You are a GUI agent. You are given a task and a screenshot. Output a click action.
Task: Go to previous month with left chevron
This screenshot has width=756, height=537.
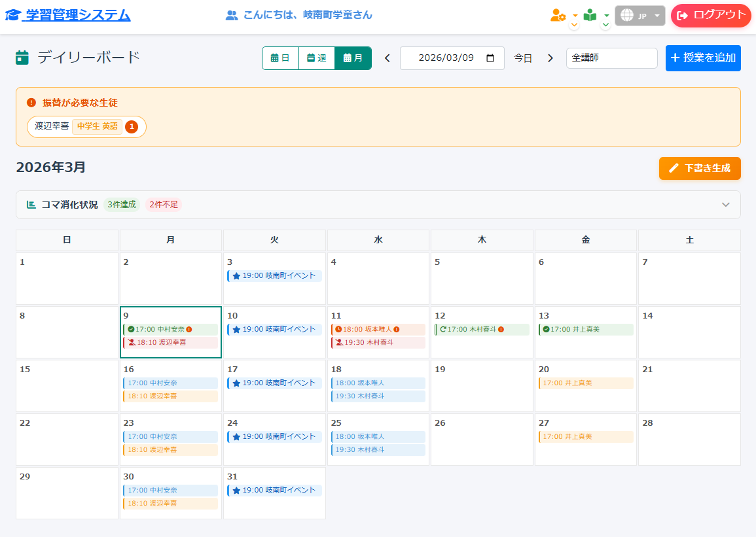(387, 58)
